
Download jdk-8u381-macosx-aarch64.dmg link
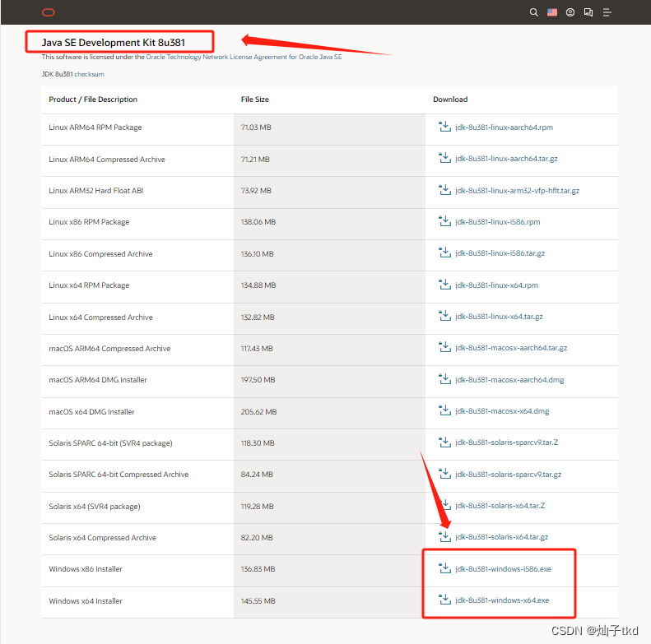pyautogui.click(x=509, y=380)
